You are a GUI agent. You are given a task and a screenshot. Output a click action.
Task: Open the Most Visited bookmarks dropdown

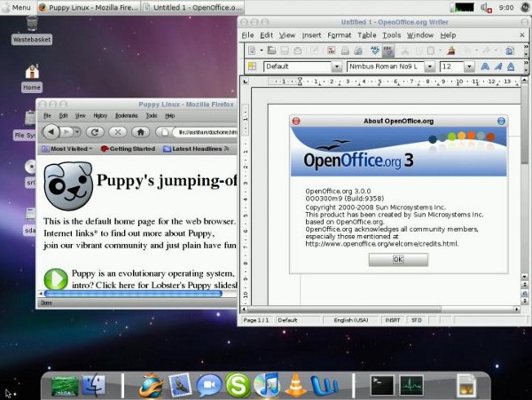click(x=66, y=149)
